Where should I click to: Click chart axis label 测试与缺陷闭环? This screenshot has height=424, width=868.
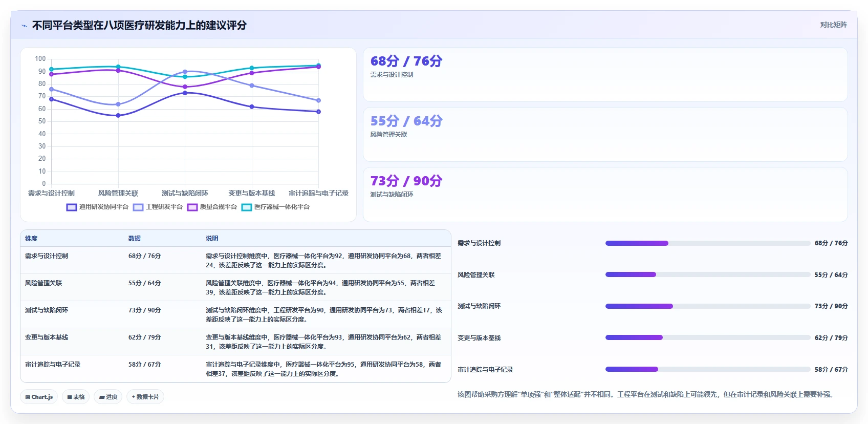185,194
